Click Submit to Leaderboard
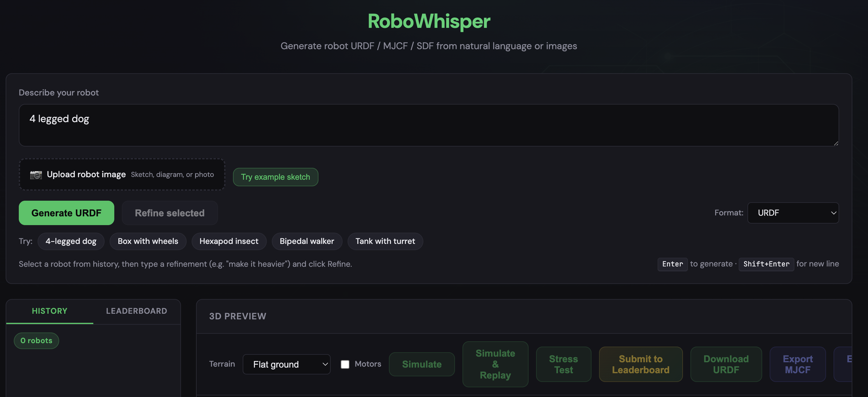The image size is (868, 397). tap(640, 364)
